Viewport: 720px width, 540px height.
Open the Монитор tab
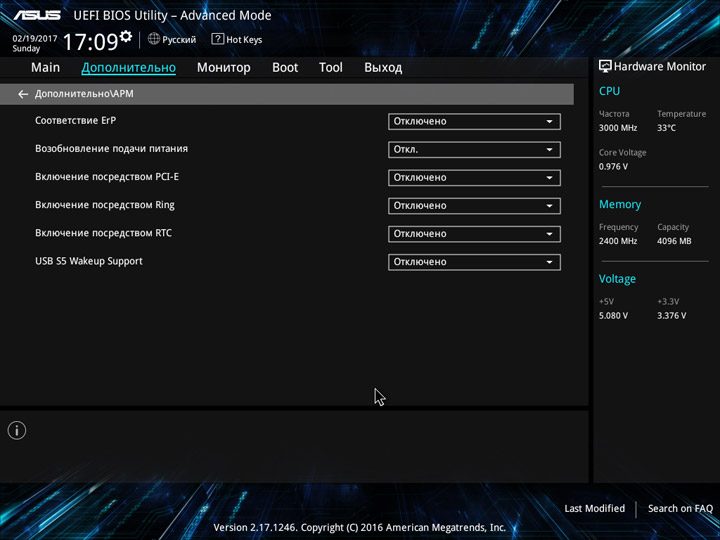click(x=224, y=68)
